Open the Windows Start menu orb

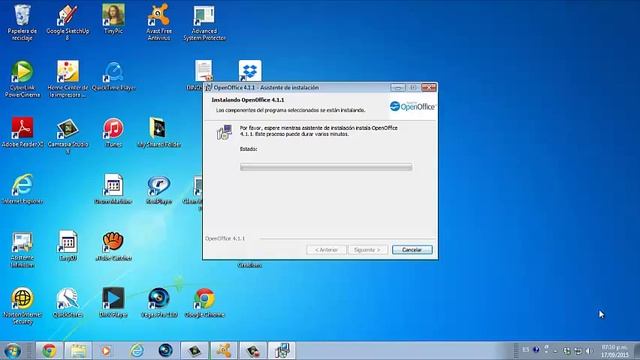coord(13,350)
